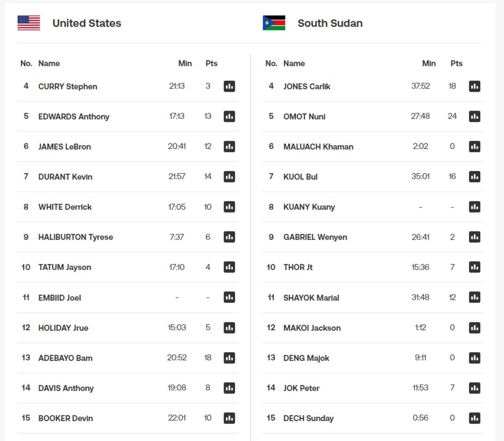Open stats chart icon for Carlik Jones
Screen dimensions: 504x441
pos(474,86)
